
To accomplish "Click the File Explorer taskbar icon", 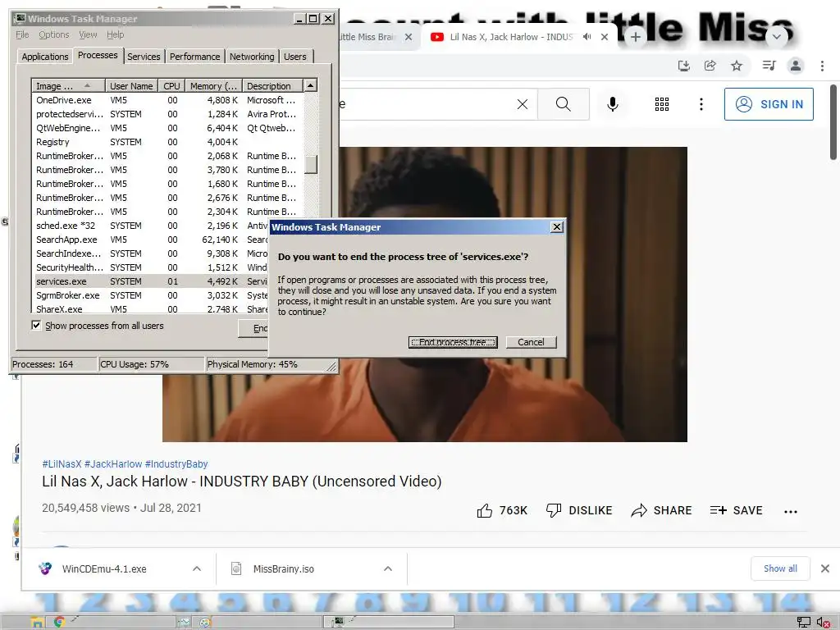I will pyautogui.click(x=37, y=622).
